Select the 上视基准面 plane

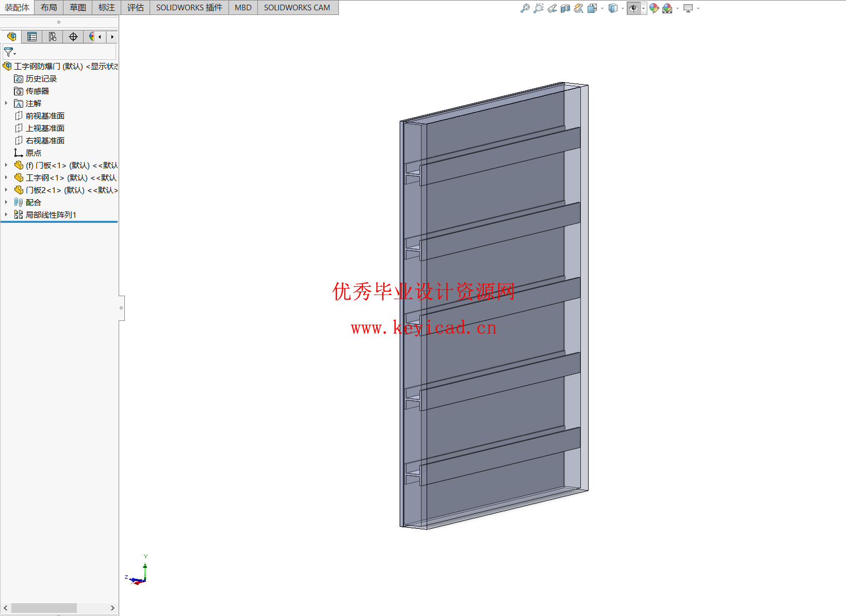[39, 128]
